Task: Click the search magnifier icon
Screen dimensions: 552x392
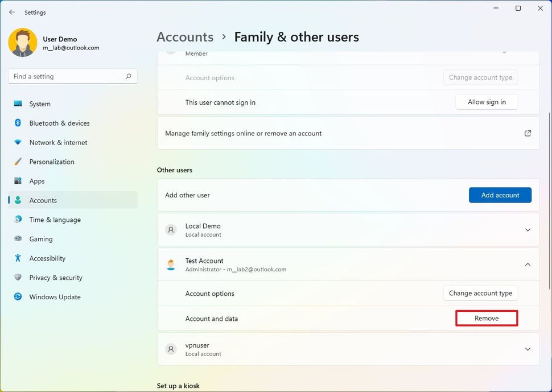Action: tap(129, 76)
